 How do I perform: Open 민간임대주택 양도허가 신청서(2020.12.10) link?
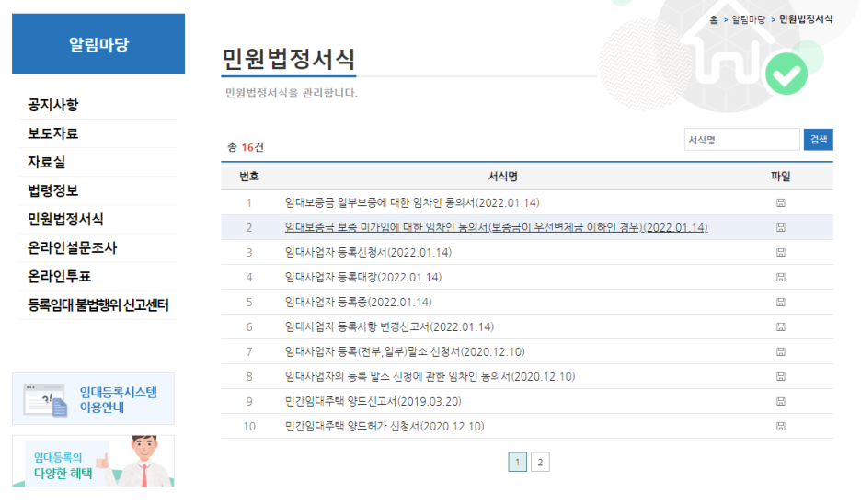[x=385, y=426]
